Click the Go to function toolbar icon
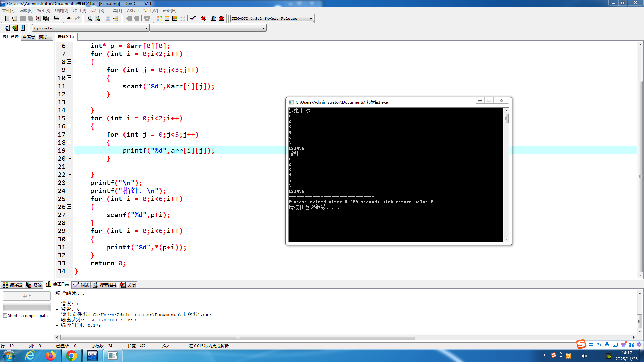The width and height of the screenshot is (644, 362). pyautogui.click(x=108, y=18)
